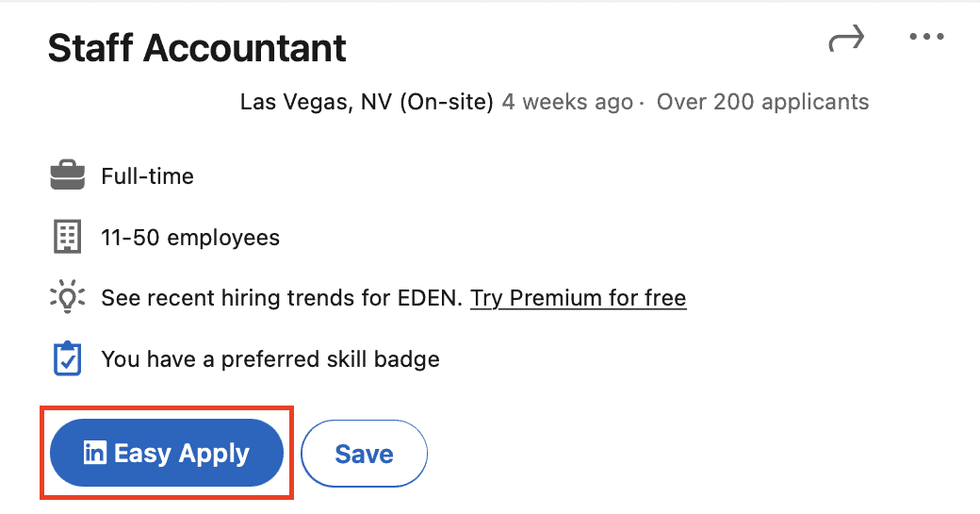
Task: Save this Staff Accountant job
Action: point(365,454)
